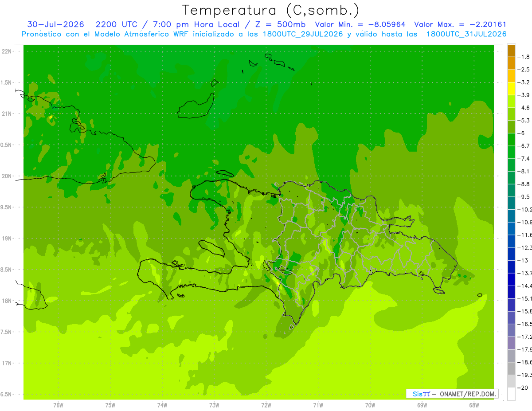This screenshot has width=532, height=411.
Task: Click the '-20' color scale label
Action: pos(522,388)
